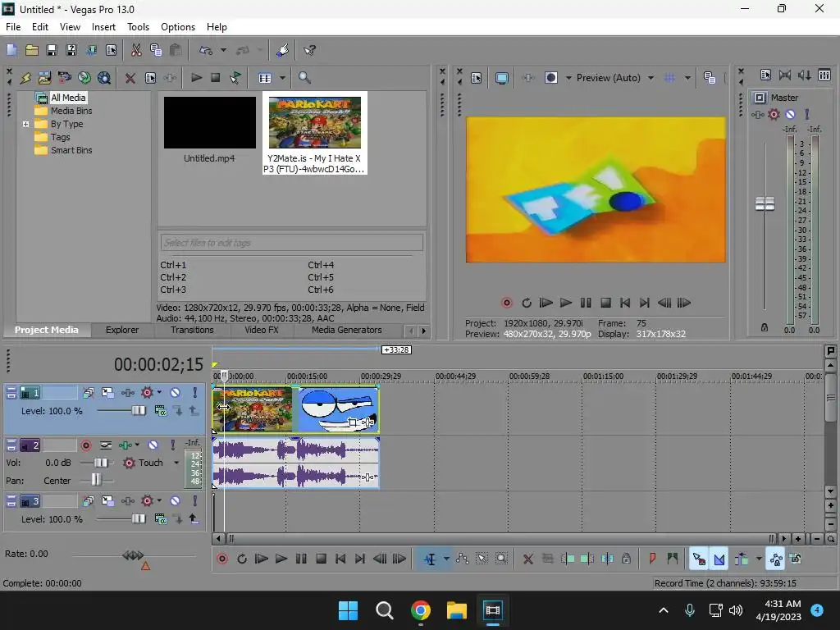Solo video track 1

tap(195, 393)
